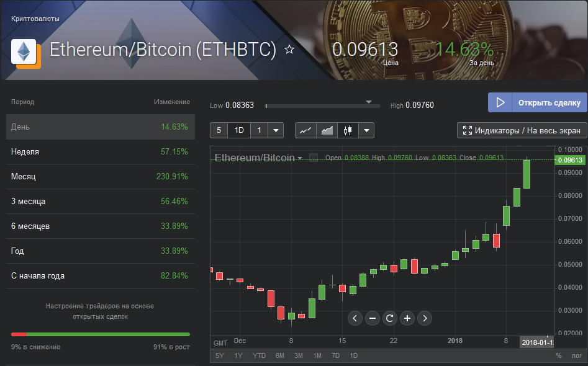Image resolution: width=588 pixels, height=366 pixels.
Task: Shift chart left with back arrow
Action: pyautogui.click(x=355, y=318)
